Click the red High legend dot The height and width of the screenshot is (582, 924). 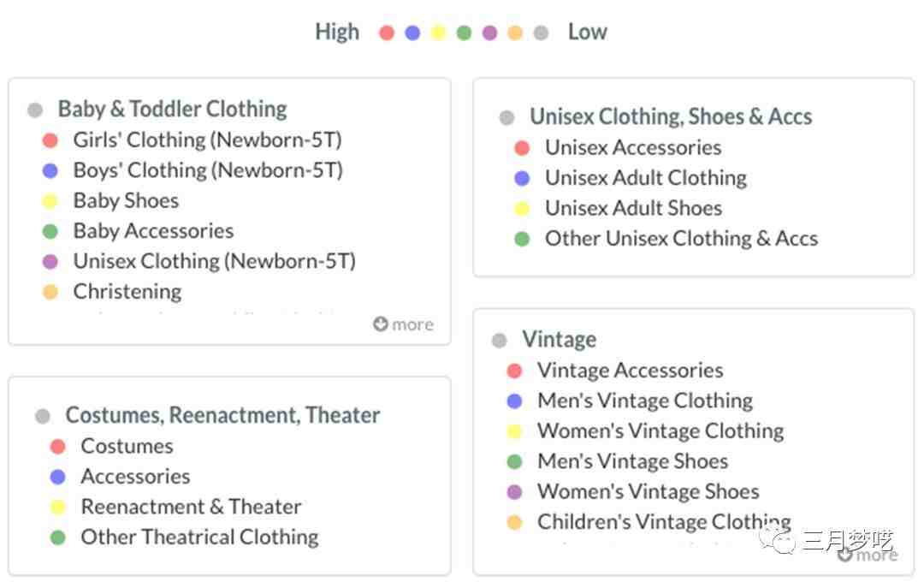click(x=387, y=33)
